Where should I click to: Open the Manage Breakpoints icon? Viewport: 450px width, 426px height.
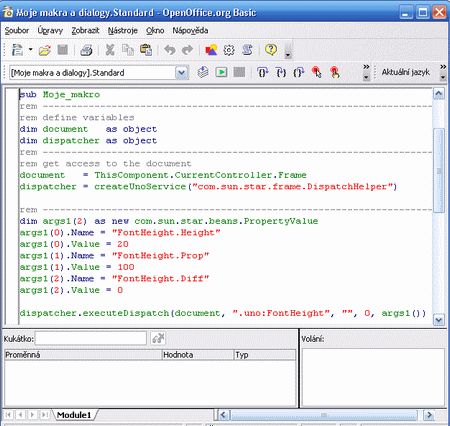coord(335,72)
